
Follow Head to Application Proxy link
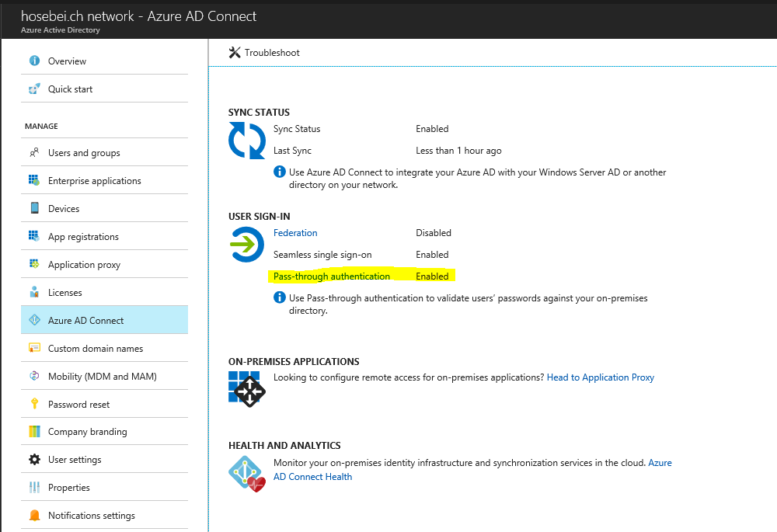(601, 377)
